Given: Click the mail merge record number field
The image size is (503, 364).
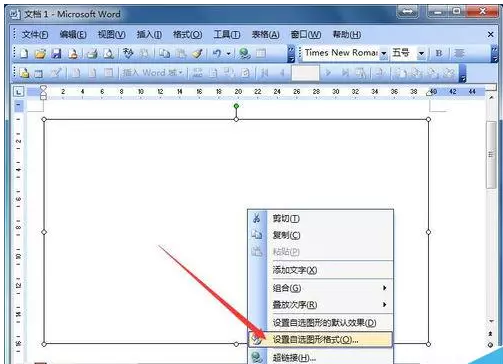Looking at the screenshot, I should pyautogui.click(x=305, y=73).
